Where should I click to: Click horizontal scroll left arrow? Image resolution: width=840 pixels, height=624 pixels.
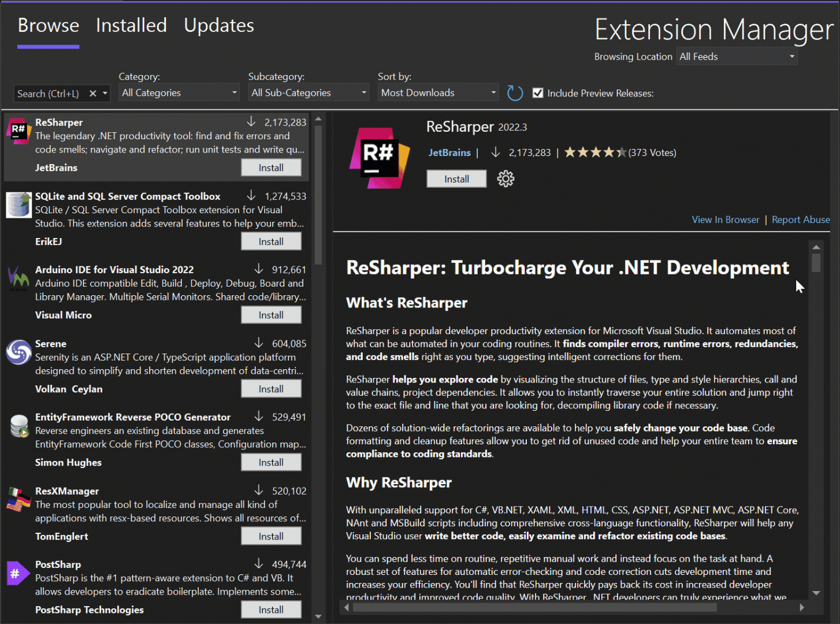(347, 607)
